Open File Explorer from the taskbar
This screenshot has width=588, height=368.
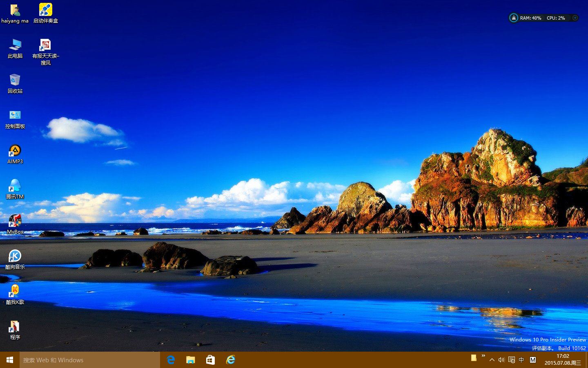click(x=191, y=360)
